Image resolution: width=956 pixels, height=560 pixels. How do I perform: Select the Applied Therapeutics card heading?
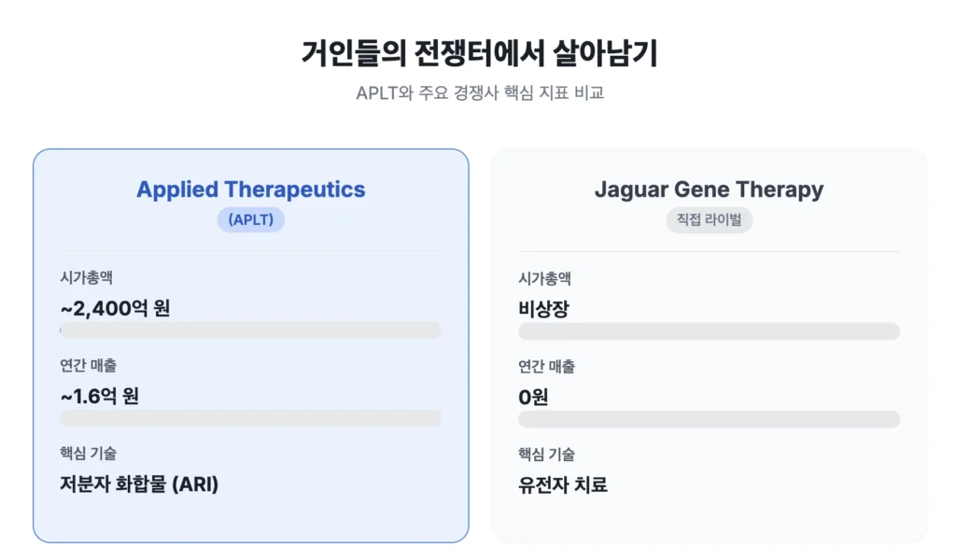(251, 189)
